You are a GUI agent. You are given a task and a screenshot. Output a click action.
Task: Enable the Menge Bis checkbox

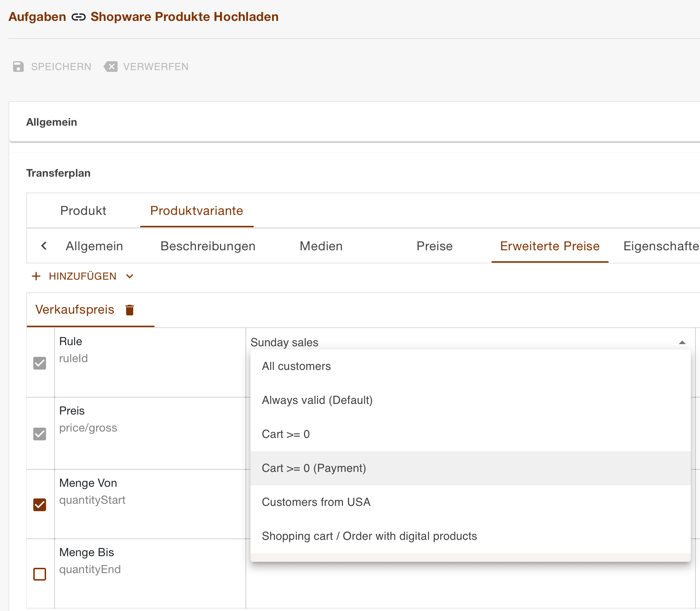point(40,574)
